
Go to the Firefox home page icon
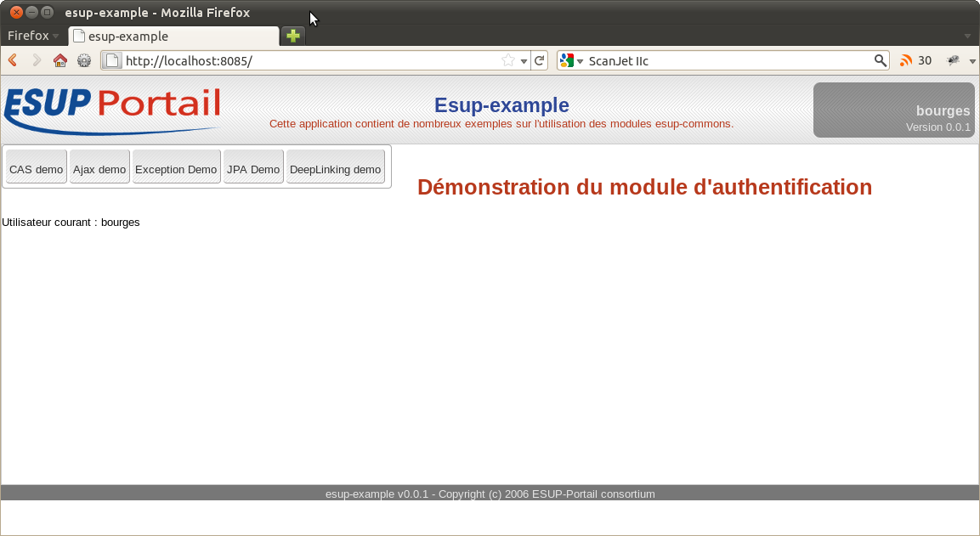60,60
